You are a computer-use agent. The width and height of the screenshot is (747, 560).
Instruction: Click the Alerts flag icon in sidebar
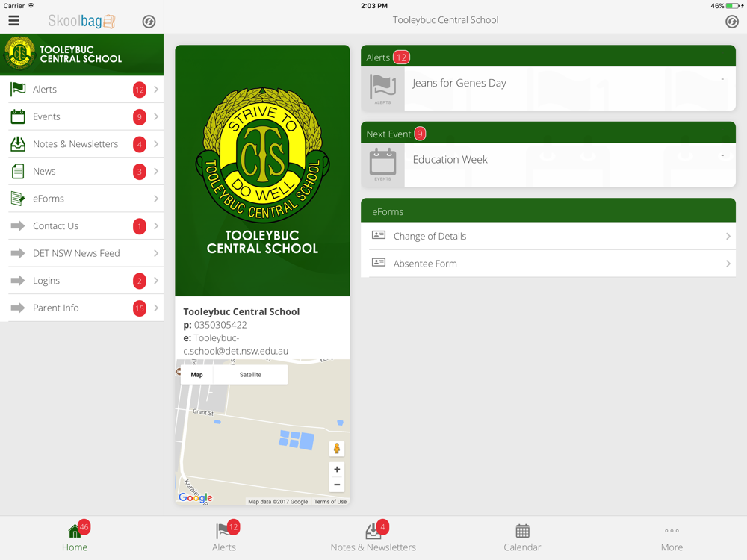(x=18, y=89)
